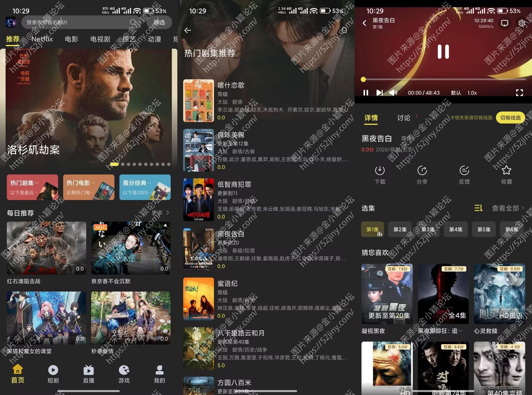
Task: Click the 下载 download icon
Action: pyautogui.click(x=380, y=170)
